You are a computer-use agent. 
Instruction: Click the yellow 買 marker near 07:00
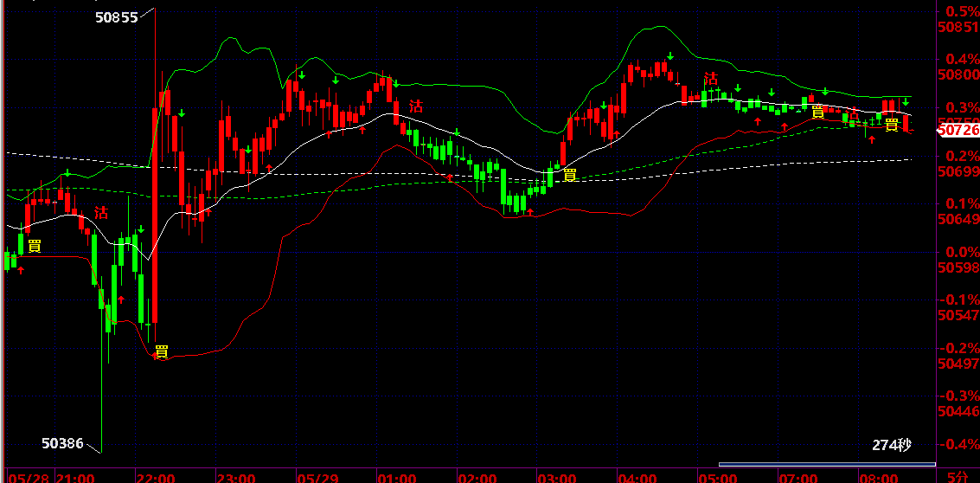(x=817, y=112)
